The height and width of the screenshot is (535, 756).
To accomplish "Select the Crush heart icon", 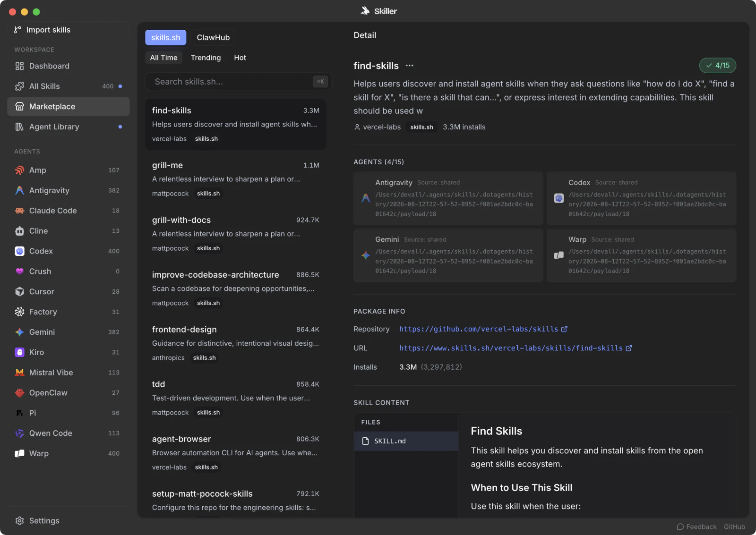I will (19, 272).
